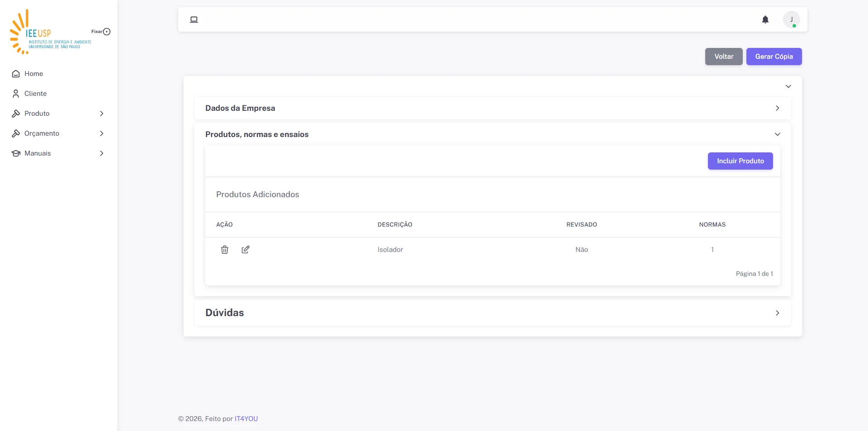The height and width of the screenshot is (431, 868).
Task: Expand the Dúvidas section
Action: tap(493, 313)
